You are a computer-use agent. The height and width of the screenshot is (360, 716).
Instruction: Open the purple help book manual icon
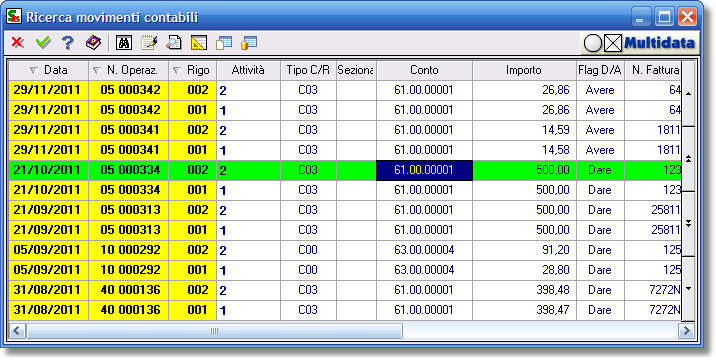point(93,43)
